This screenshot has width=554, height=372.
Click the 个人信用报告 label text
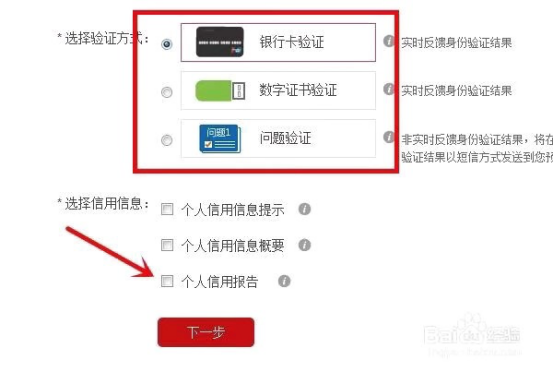click(219, 282)
